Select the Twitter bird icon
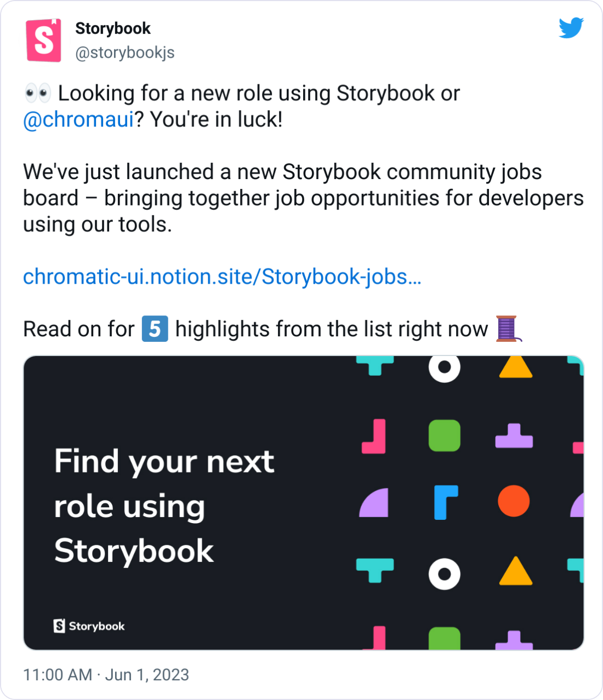The height and width of the screenshot is (700, 603). 572,28
